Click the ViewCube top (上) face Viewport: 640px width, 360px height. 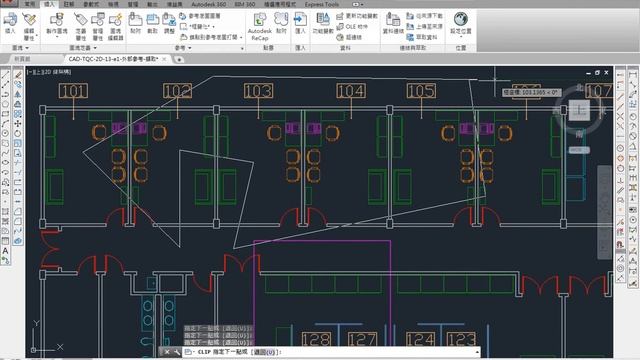pos(579,110)
